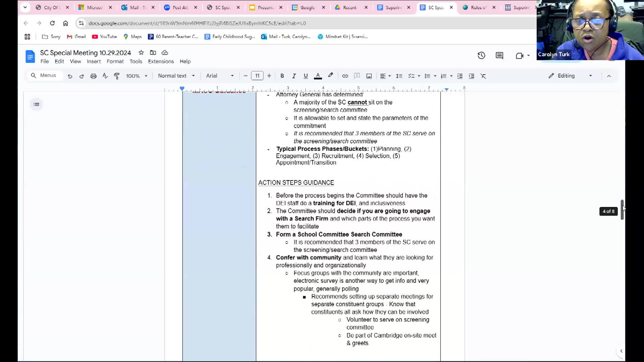Open the Format menu
Viewport: 644px width, 362px height.
[115, 61]
